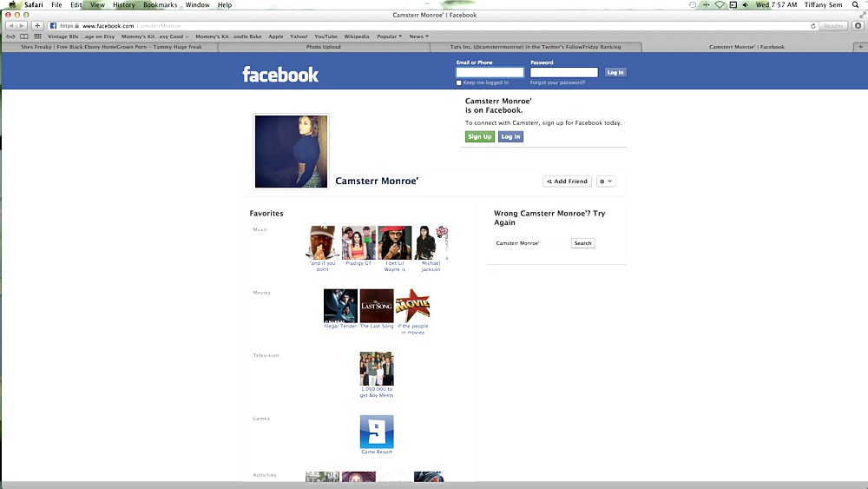Click the Email or Phone field

tap(490, 72)
